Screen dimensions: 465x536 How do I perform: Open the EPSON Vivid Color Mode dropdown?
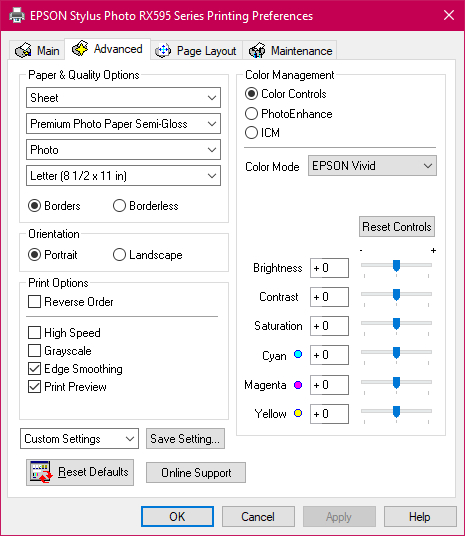click(372, 166)
